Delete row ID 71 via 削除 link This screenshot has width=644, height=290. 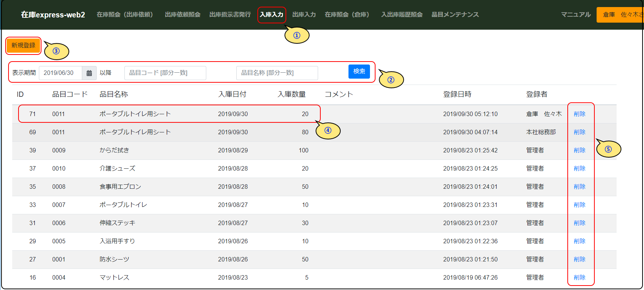[x=579, y=114]
